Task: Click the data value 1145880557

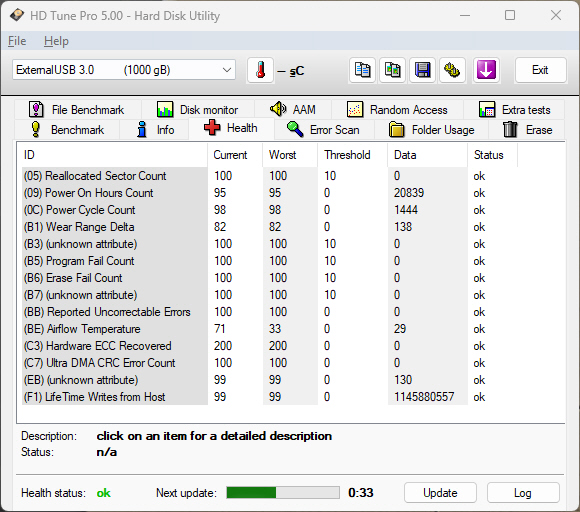Action: pyautogui.click(x=424, y=397)
